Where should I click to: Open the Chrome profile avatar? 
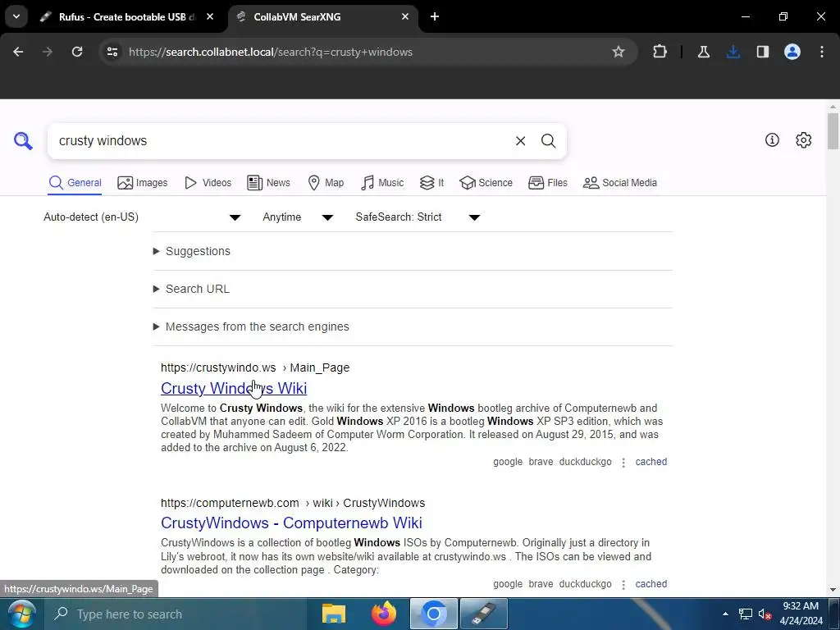[x=792, y=52]
